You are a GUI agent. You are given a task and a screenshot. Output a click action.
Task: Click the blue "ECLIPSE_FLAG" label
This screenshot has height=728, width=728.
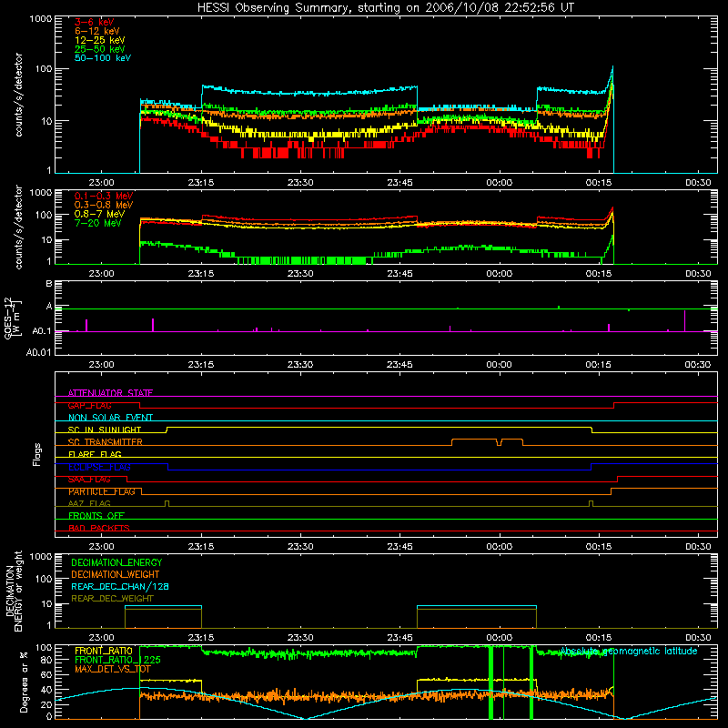click(x=99, y=467)
